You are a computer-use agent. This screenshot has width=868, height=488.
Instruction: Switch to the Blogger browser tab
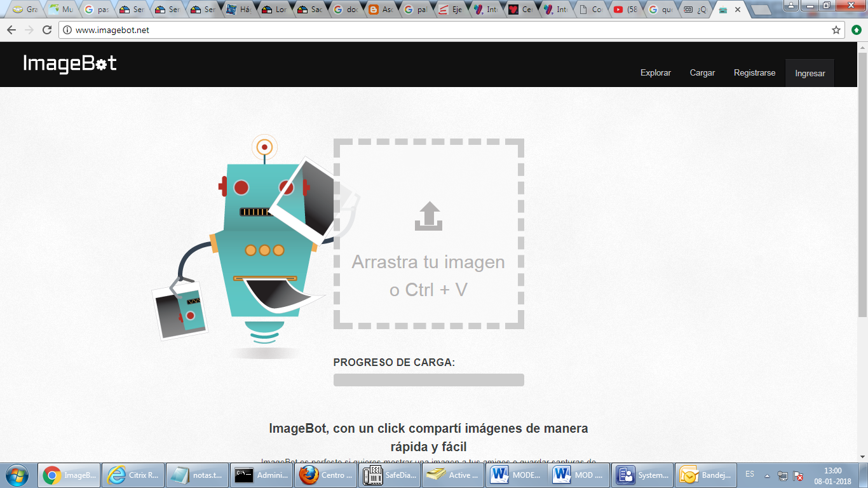point(381,10)
